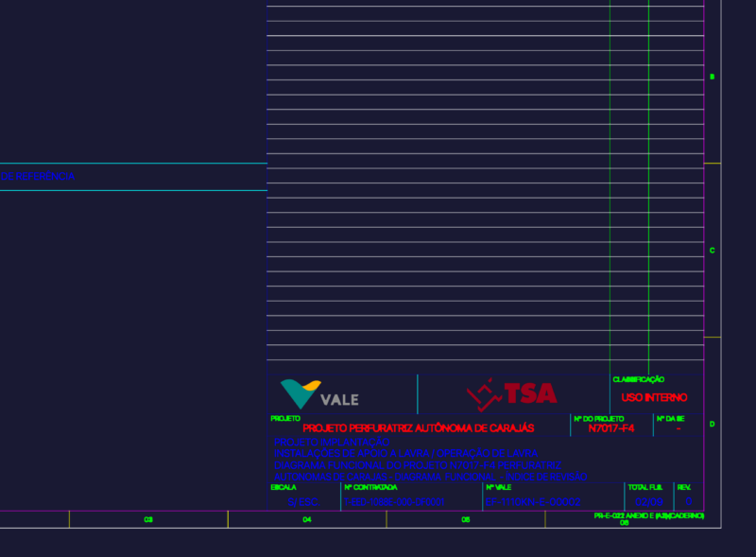Image resolution: width=756 pixels, height=557 pixels.
Task: Click the line ending in 'ÍNDICE DE REVISÃO'
Action: [431, 477]
